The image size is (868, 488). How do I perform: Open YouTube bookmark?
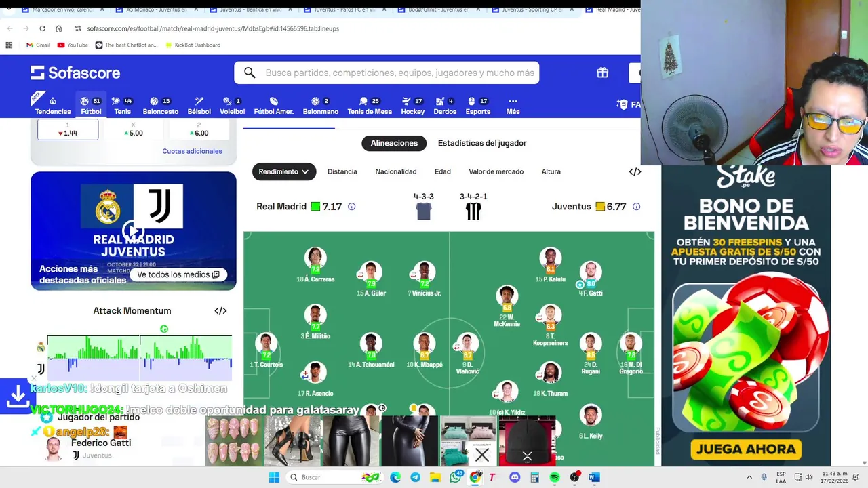click(73, 45)
